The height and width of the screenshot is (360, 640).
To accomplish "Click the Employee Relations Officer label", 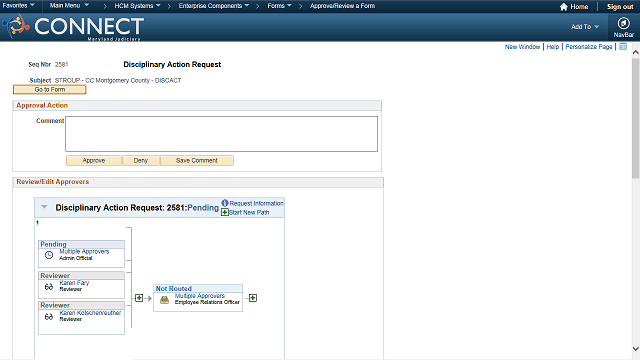I will tap(207, 302).
